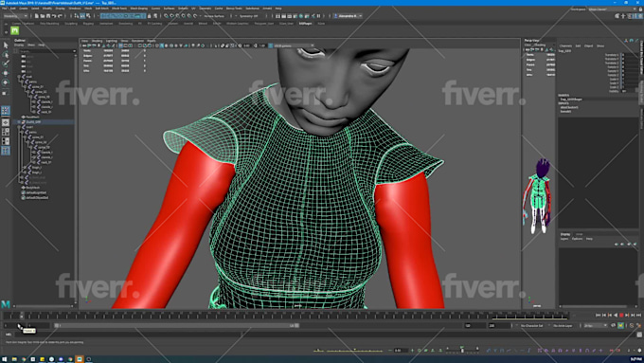The width and height of the screenshot is (644, 363).
Task: Select defaultObjectSet in Outliner
Action: 37,197
